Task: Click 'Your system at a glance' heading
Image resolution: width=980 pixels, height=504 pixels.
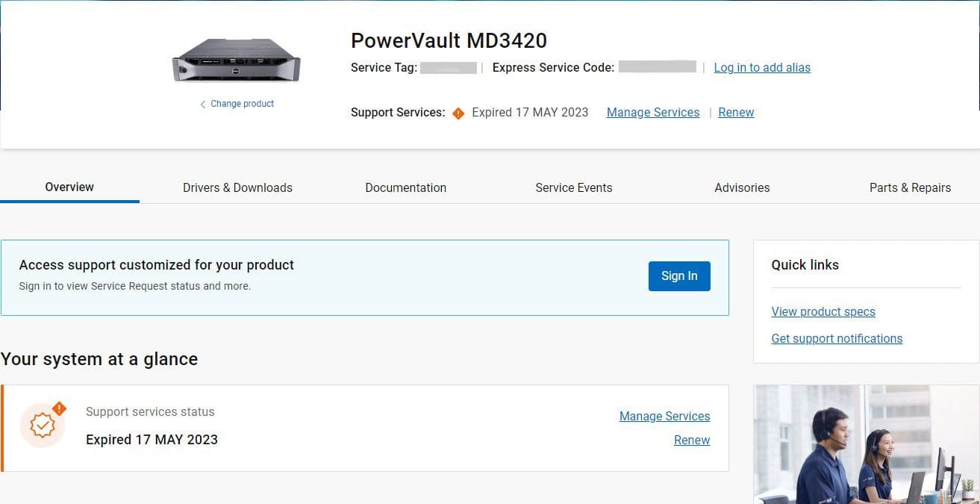Action: (99, 359)
